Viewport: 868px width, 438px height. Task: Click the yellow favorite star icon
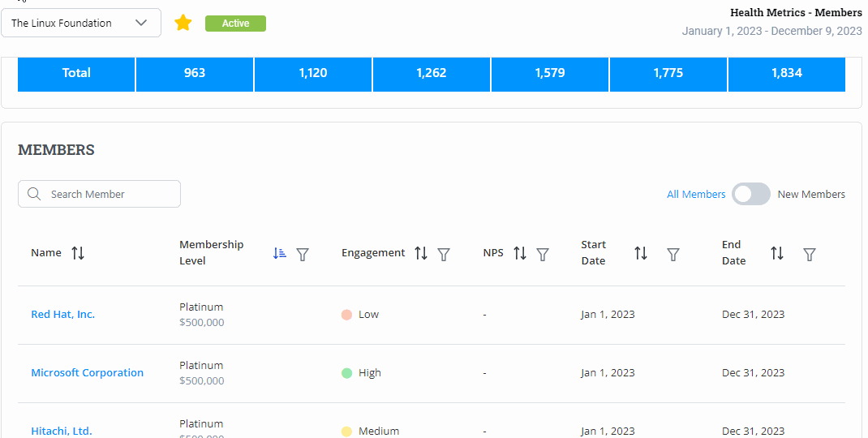pyautogui.click(x=183, y=23)
